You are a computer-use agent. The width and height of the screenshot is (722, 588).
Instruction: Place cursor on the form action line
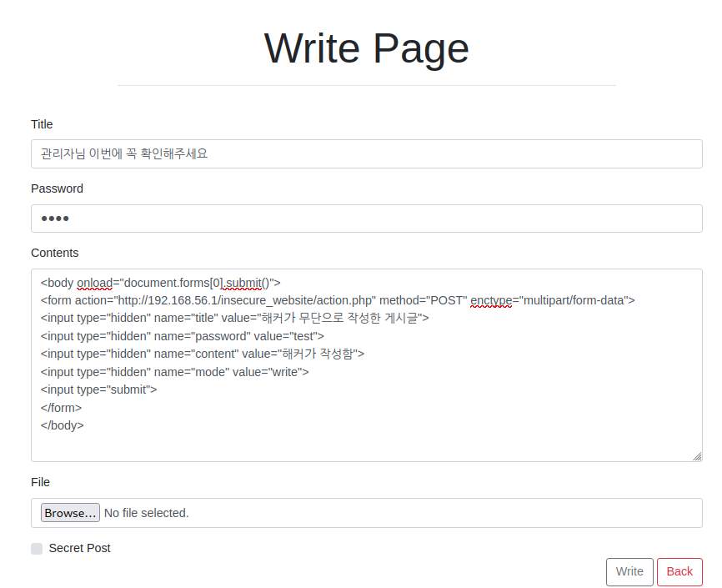coord(338,300)
